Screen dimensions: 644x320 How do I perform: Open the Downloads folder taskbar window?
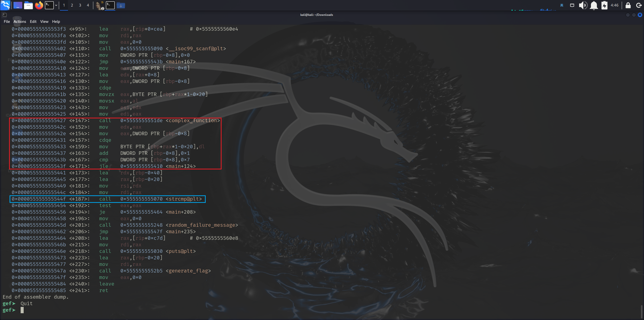pyautogui.click(x=121, y=5)
